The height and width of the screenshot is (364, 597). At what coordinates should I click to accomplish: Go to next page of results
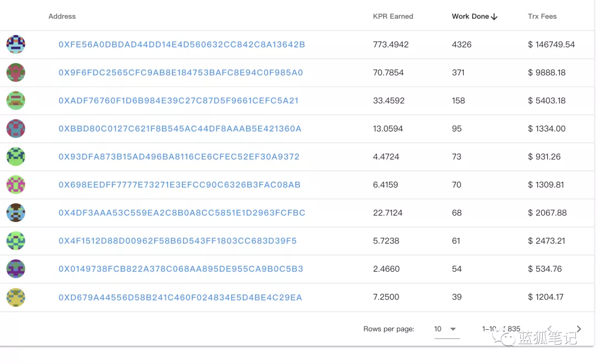pos(579,329)
